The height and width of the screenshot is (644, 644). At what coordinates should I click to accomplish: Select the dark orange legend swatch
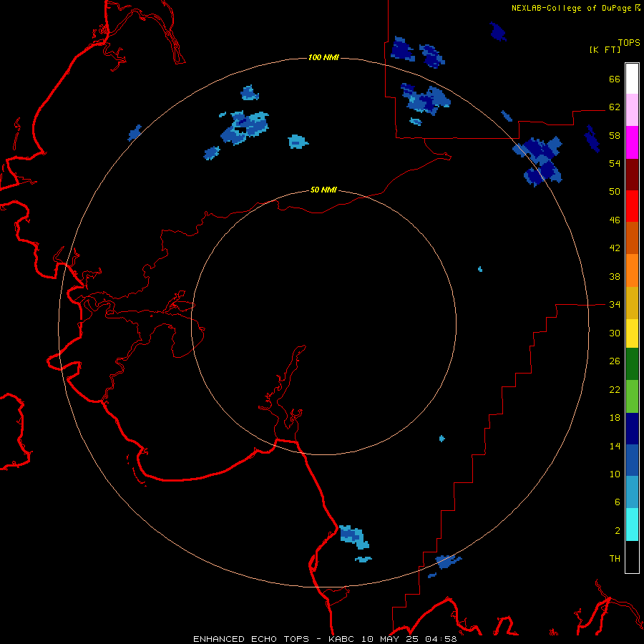632,238
